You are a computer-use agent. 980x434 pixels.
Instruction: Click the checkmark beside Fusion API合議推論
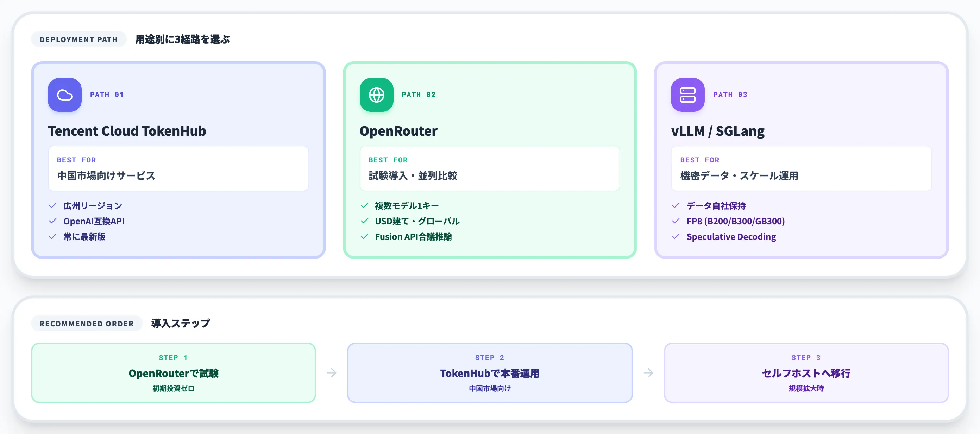click(x=364, y=237)
